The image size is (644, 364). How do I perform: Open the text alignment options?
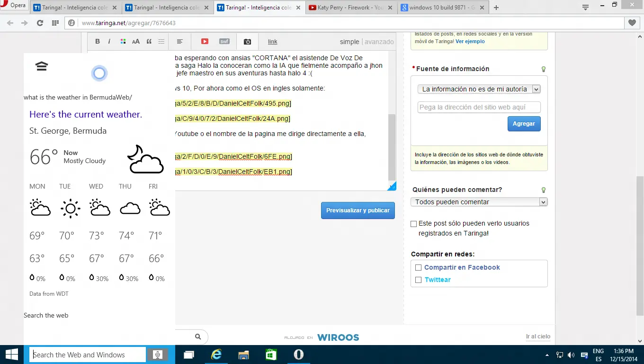[x=180, y=42]
